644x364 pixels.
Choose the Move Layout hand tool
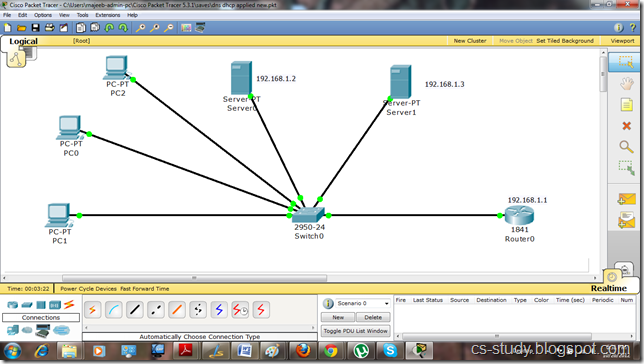coord(626,84)
